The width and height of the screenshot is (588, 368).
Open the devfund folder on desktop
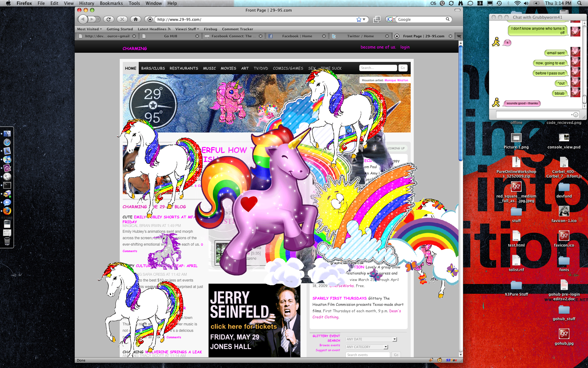click(564, 190)
